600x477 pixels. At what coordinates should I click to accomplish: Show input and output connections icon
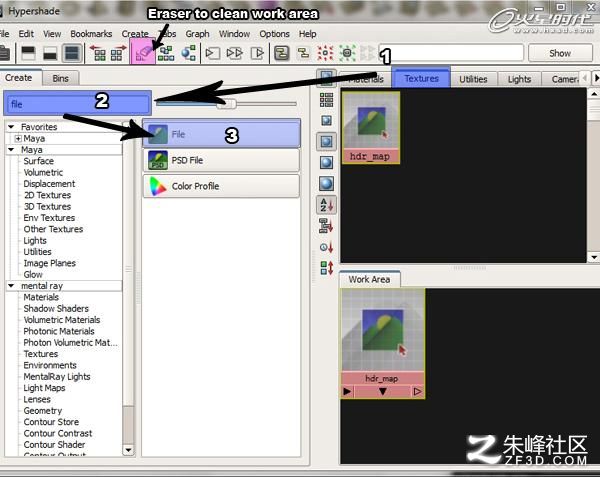tap(235, 53)
